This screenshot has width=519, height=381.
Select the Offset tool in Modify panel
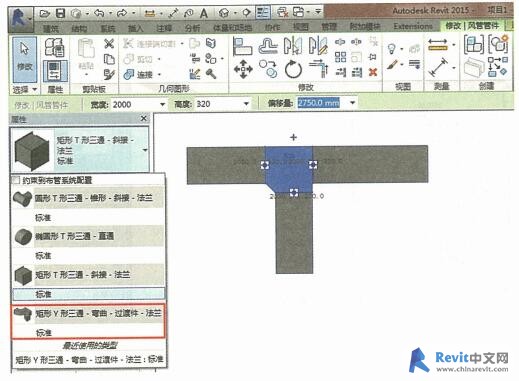268,46
